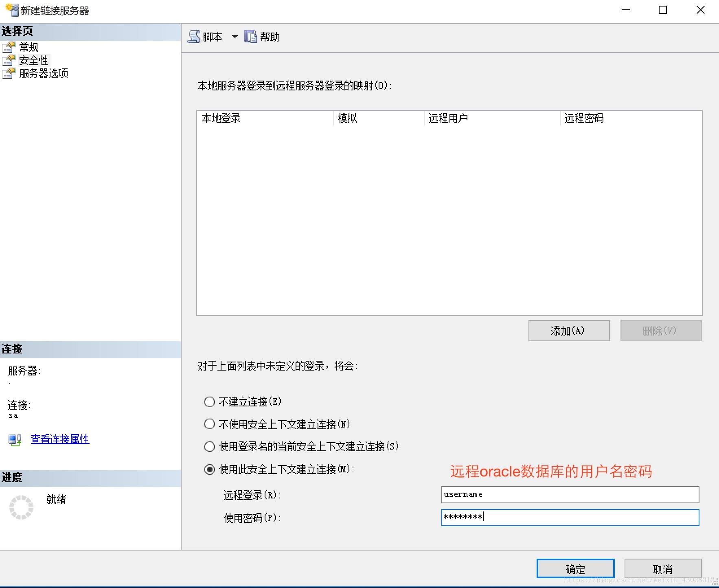719x588 pixels.
Task: Click the progress spinner icon next to 就绪
Action: click(x=21, y=507)
